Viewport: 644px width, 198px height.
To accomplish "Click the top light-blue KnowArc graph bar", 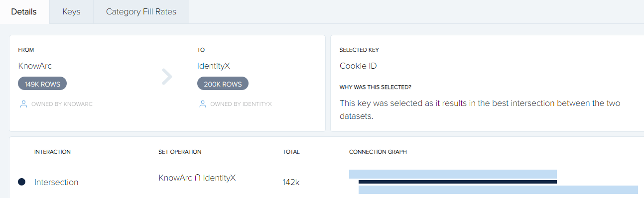I will tap(453, 174).
